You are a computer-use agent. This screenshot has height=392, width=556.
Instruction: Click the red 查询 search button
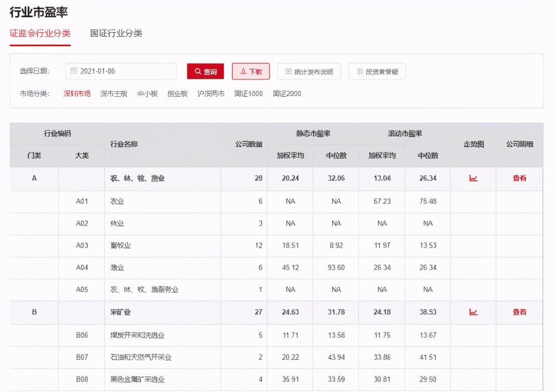tap(205, 71)
